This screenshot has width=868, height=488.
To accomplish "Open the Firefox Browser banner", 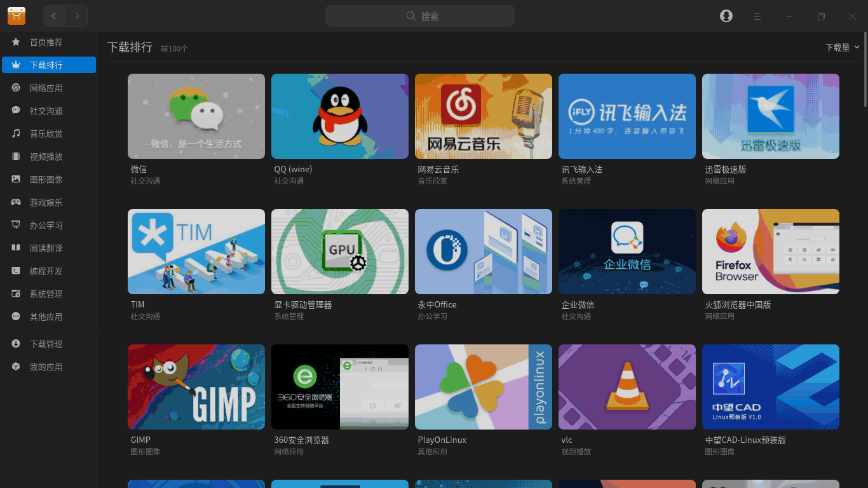I will pyautogui.click(x=771, y=252).
